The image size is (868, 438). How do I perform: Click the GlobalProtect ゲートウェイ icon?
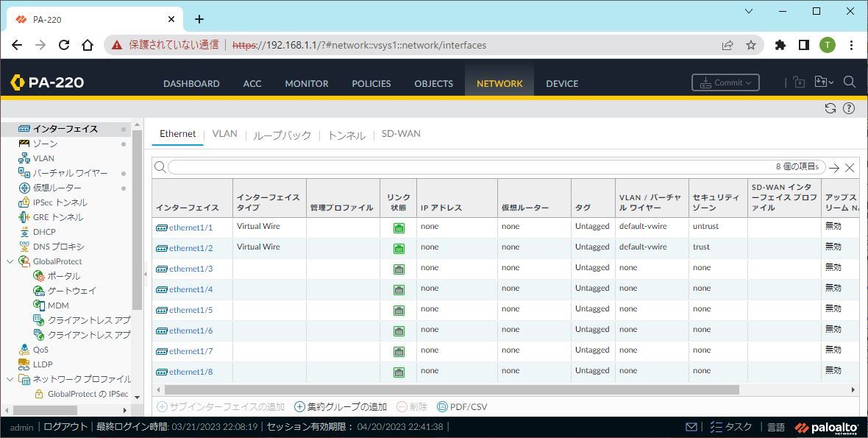pyautogui.click(x=39, y=291)
